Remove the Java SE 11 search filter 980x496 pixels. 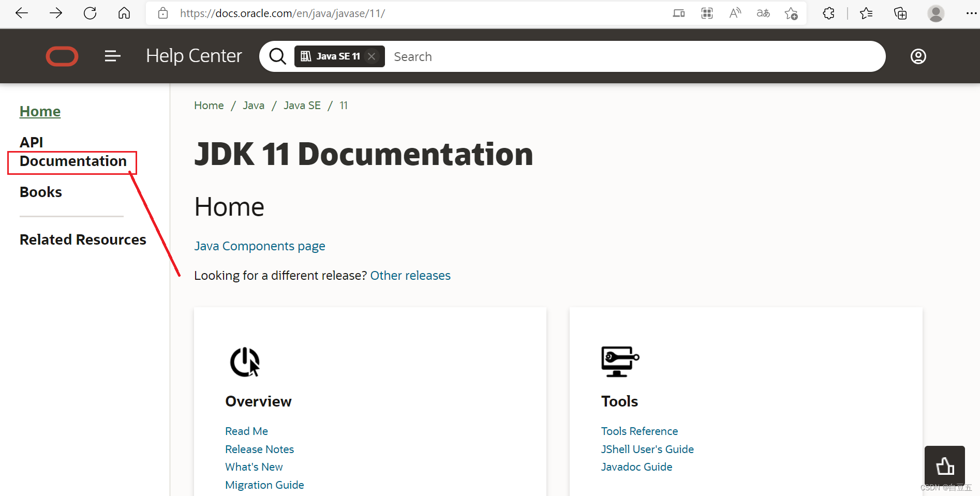click(372, 56)
